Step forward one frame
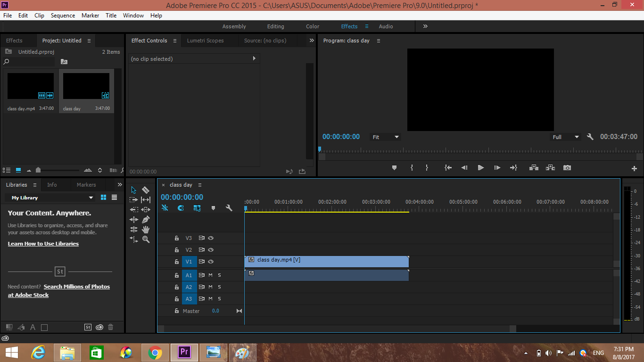The width and height of the screenshot is (644, 362). tap(497, 168)
